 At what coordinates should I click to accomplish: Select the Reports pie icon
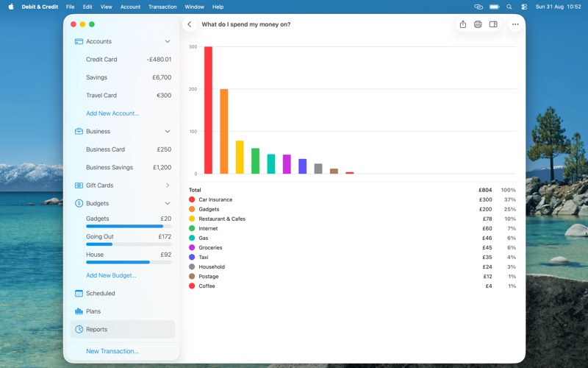pos(79,329)
